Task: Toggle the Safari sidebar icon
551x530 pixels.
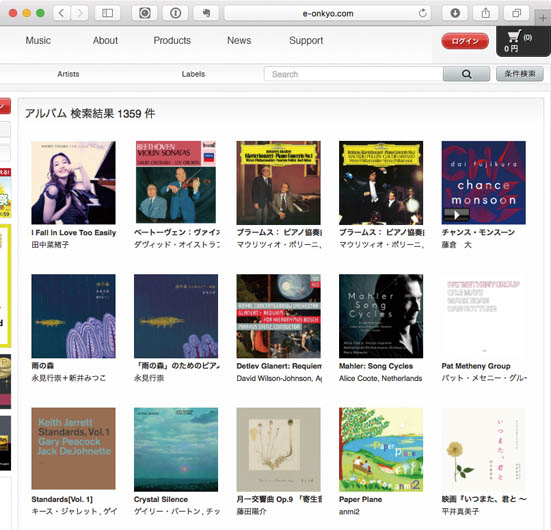Action: pos(108,13)
